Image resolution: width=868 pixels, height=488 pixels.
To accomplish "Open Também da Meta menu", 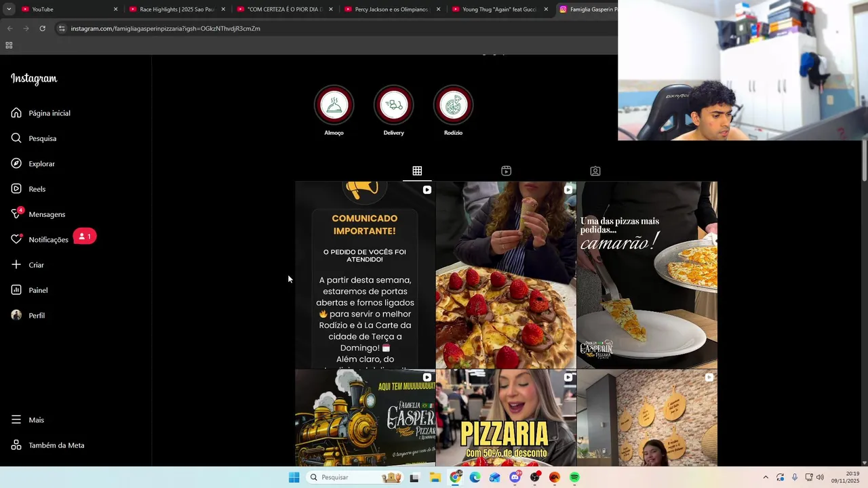I will pos(48,445).
